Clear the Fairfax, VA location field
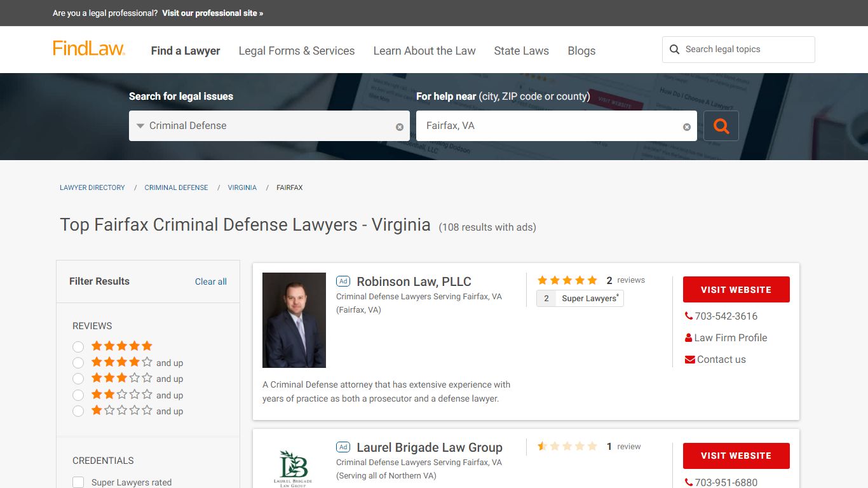 point(687,127)
